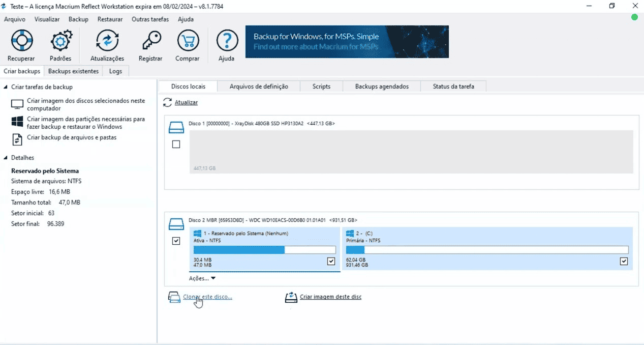Click the Disco 2 MBR WDC WD10EACS label
Viewport: 644px width, 345px height.
click(273, 220)
